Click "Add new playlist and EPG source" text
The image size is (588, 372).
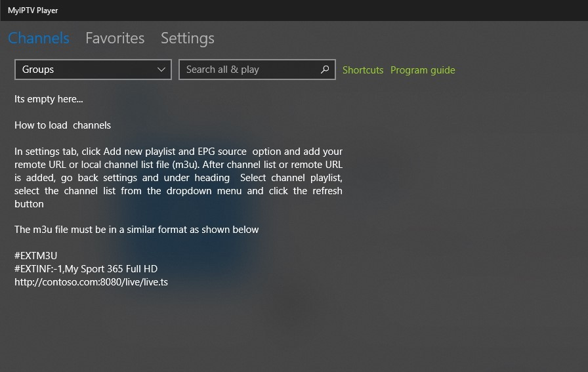tap(175, 152)
